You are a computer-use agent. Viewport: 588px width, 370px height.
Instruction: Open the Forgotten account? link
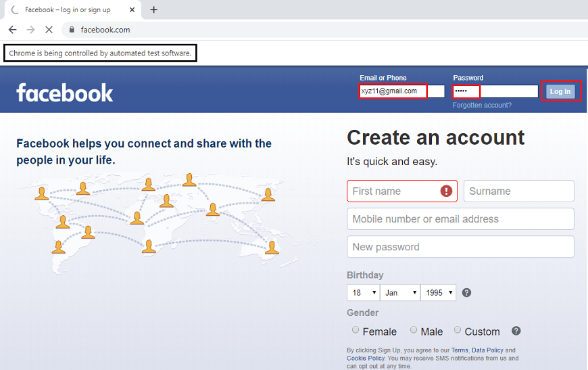[x=482, y=106]
